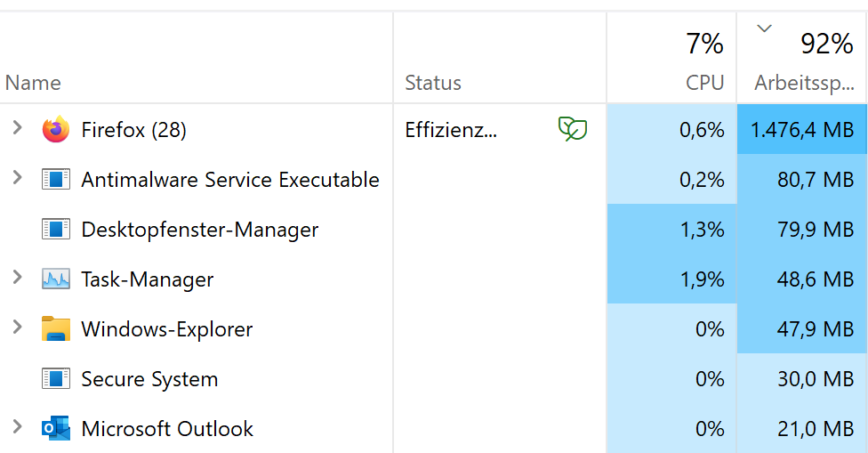Click the Secure System process icon

[55, 379]
